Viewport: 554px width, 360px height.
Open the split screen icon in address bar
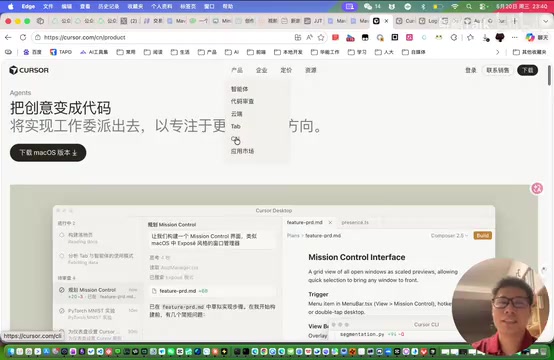[x=298, y=37]
